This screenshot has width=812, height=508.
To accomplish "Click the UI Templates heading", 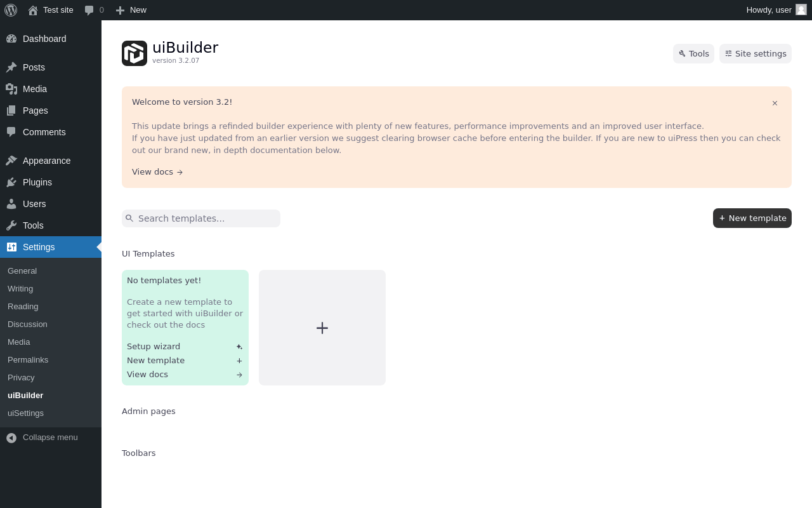I will [148, 254].
